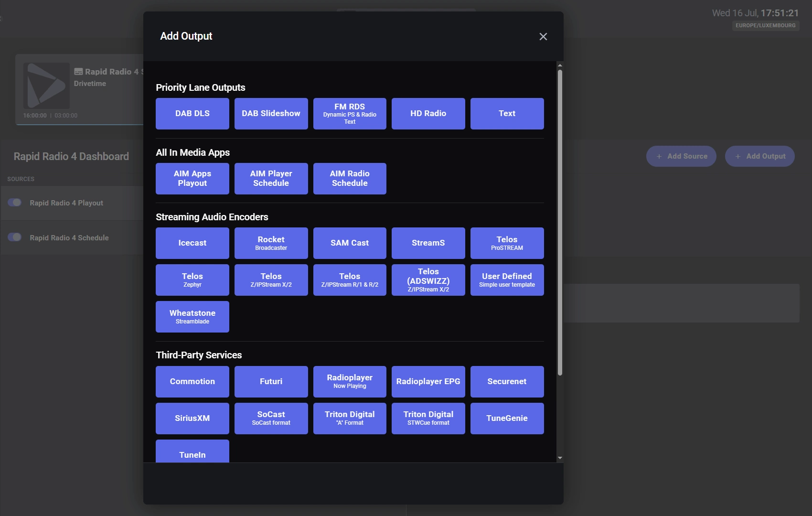This screenshot has height=516, width=812.
Task: Choose the Text output type
Action: point(507,114)
